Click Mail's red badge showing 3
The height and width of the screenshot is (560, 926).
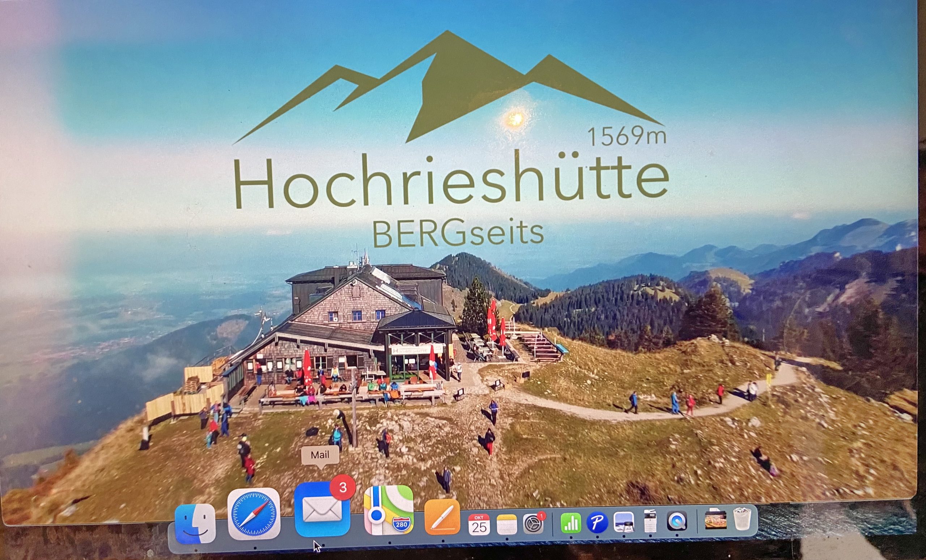(x=342, y=487)
